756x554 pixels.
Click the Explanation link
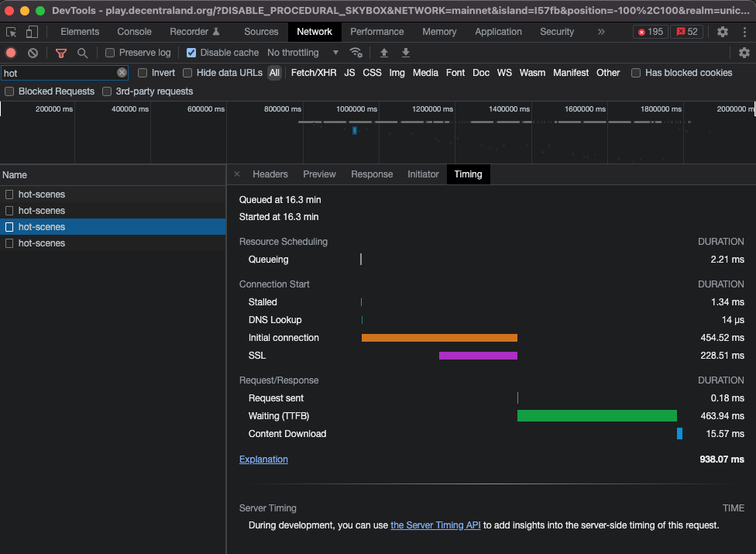[263, 459]
